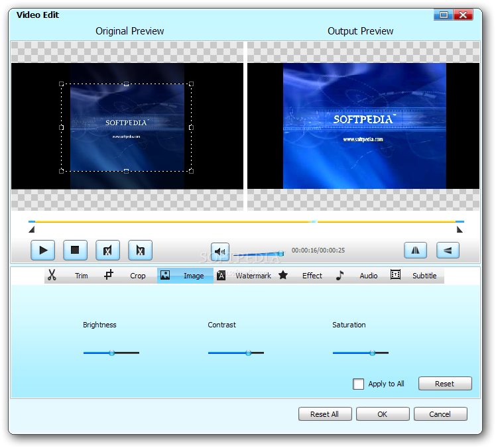496x448 pixels.
Task: Click the bottom-middle crop handle
Action: 126,171
